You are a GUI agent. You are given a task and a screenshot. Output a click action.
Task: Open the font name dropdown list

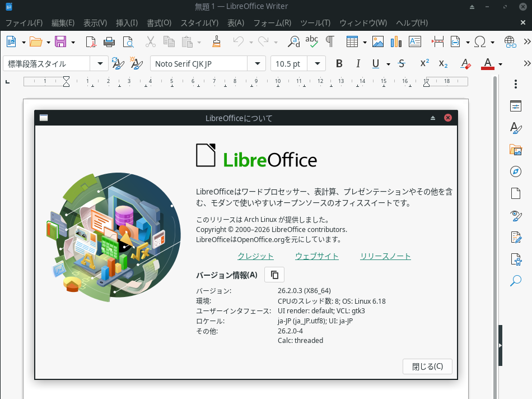pos(257,63)
